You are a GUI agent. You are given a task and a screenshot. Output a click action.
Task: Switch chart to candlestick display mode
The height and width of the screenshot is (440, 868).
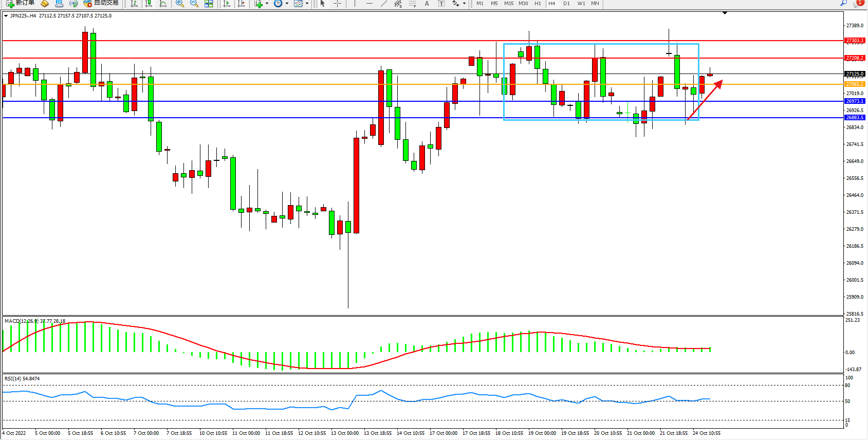point(149,4)
